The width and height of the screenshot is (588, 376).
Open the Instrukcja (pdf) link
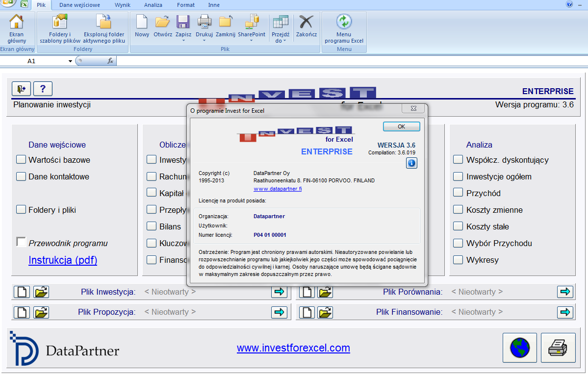[x=63, y=260]
